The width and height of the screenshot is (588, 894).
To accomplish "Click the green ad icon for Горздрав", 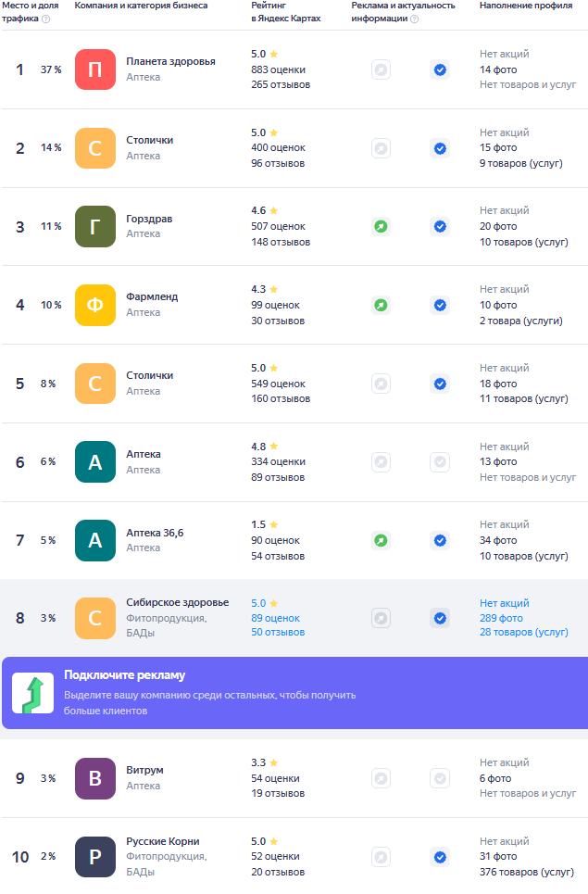I will pyautogui.click(x=381, y=226).
